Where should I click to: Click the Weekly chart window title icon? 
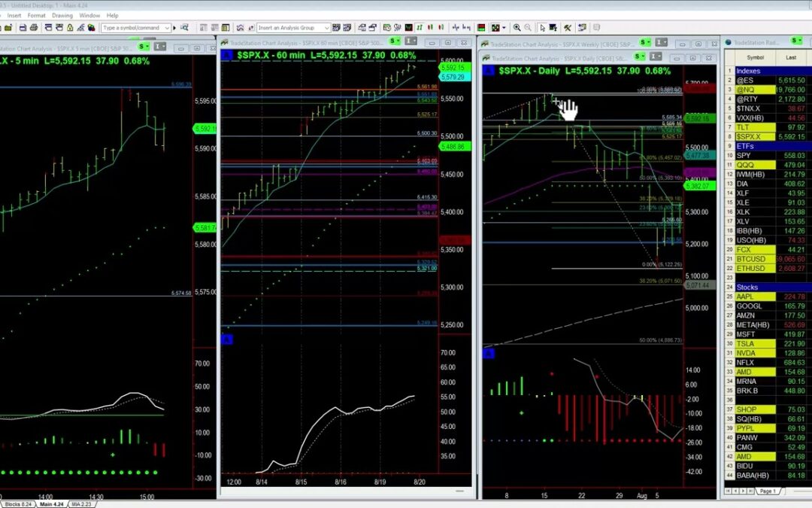(486, 44)
